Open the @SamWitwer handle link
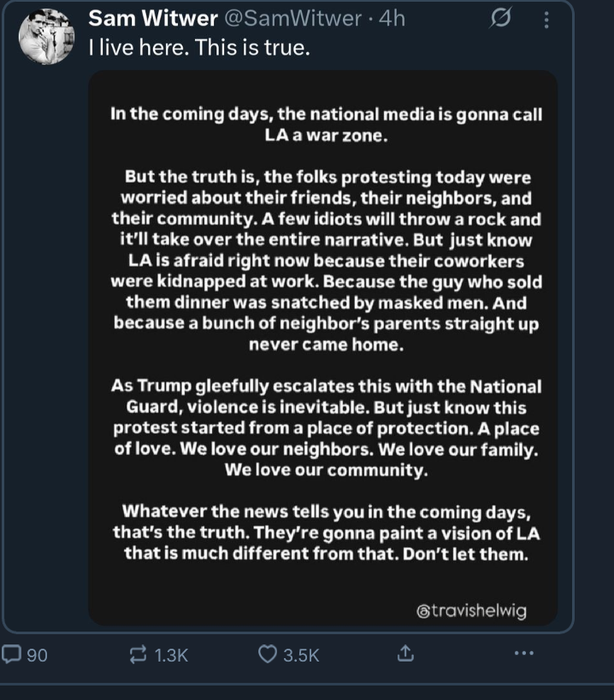Screen dimensions: 614x700 coord(292,18)
